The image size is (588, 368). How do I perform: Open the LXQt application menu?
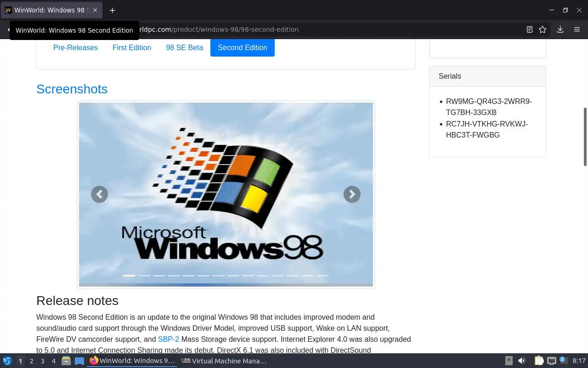pos(7,361)
